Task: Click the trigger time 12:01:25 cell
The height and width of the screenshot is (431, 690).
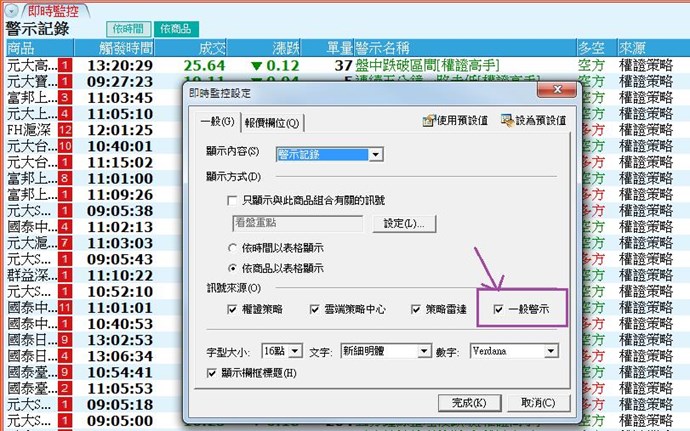Action: coord(120,130)
